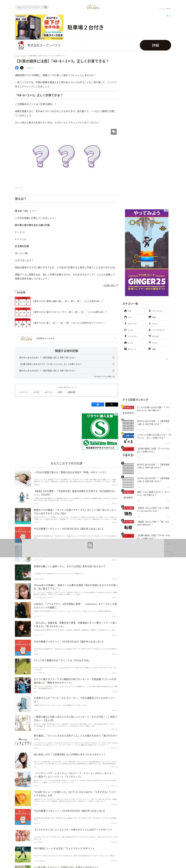
Task: Open 診断 category
Action: pos(159,349)
